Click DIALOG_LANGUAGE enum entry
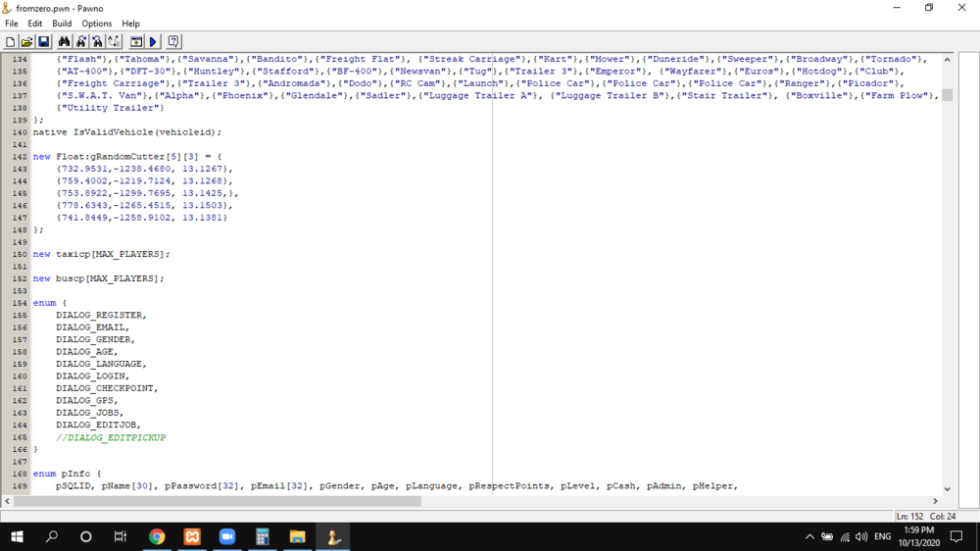980x551 pixels. click(101, 364)
